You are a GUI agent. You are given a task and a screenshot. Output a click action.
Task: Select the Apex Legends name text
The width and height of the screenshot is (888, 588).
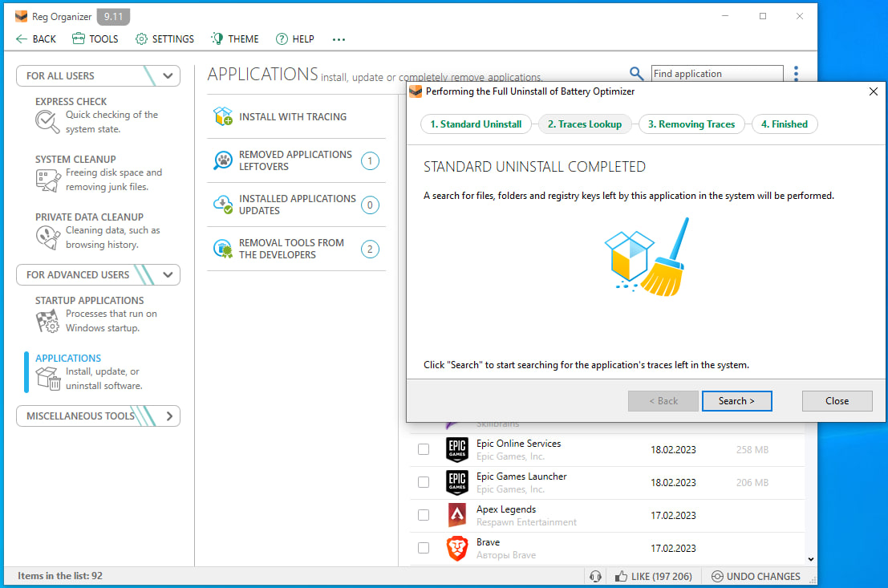click(x=505, y=509)
